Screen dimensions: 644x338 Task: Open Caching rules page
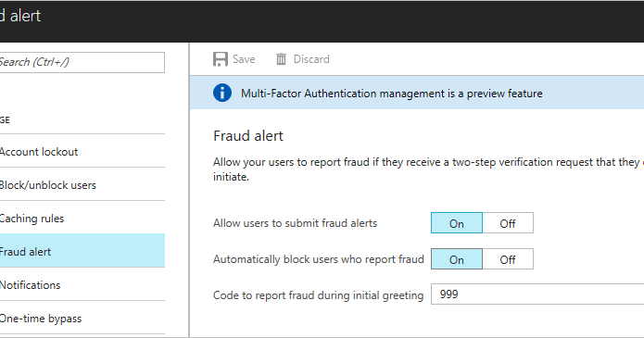82,218
